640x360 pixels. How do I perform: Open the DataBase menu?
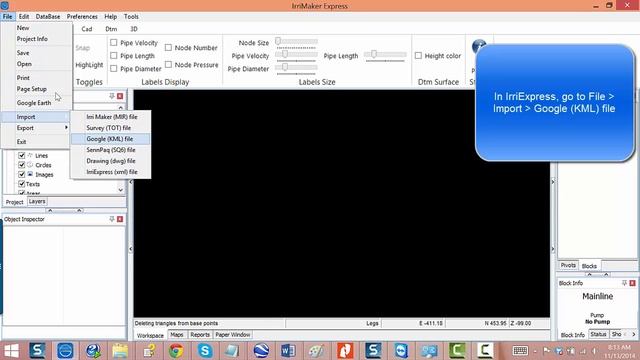48,17
